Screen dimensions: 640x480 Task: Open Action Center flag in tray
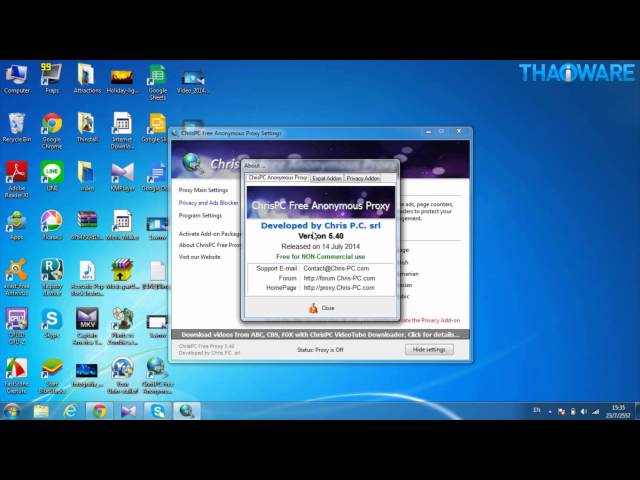(x=562, y=412)
